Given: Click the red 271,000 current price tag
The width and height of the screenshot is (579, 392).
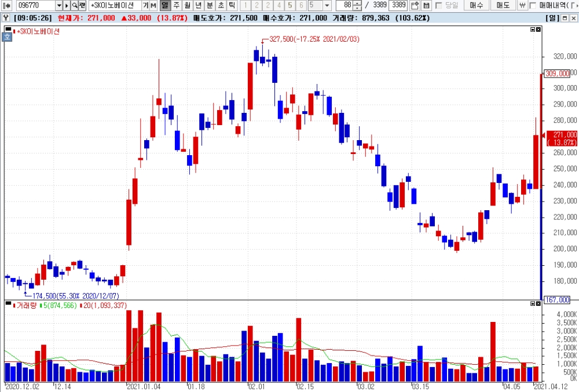Looking at the screenshot, I should [x=562, y=138].
